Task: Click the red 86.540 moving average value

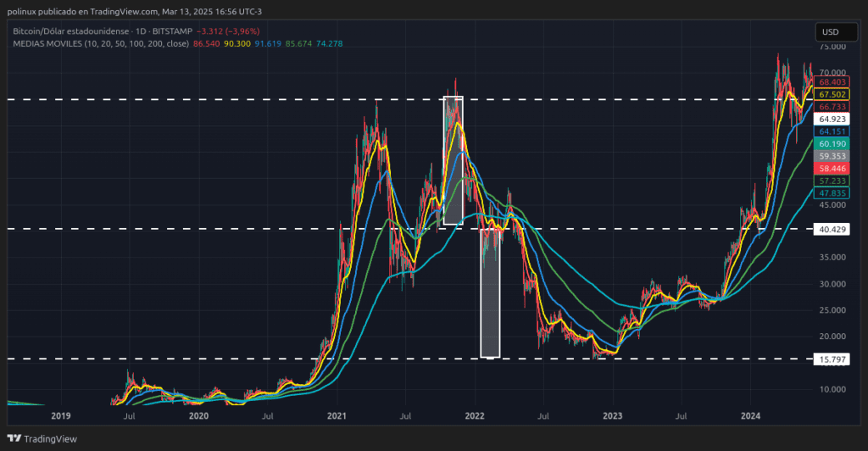Action: click(208, 42)
